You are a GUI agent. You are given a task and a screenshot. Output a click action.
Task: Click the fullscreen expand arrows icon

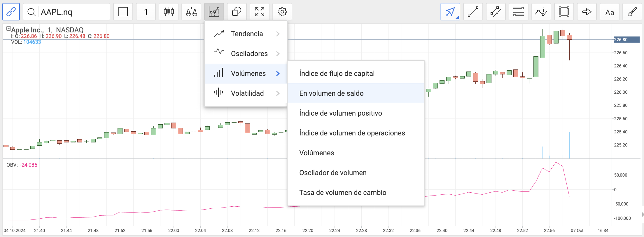[x=260, y=12]
